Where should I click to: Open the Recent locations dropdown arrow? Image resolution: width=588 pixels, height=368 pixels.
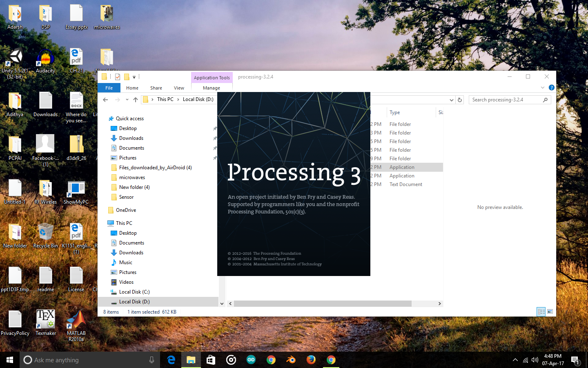[x=127, y=100]
